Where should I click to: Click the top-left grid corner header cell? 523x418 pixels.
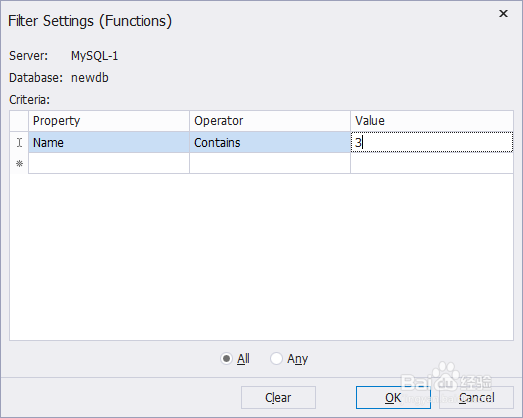click(19, 121)
